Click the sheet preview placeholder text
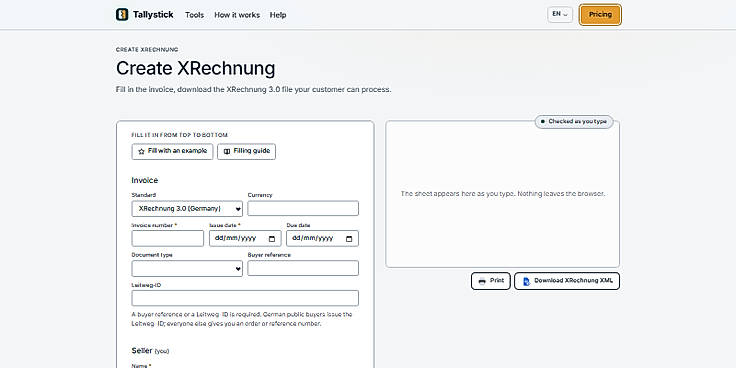The height and width of the screenshot is (368, 736). click(x=503, y=193)
